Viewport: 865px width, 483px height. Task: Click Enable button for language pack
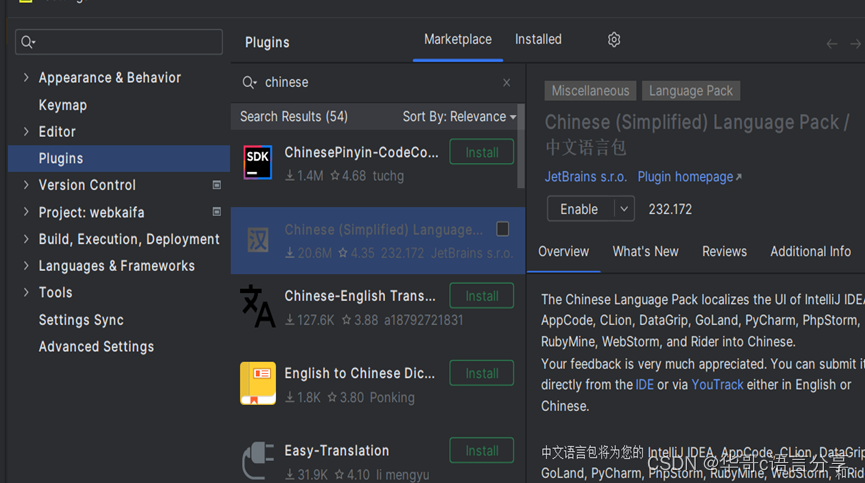(x=579, y=209)
